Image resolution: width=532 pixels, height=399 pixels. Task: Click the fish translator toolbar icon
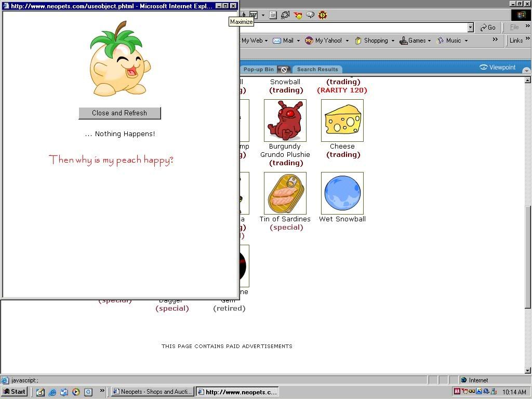[285, 15]
